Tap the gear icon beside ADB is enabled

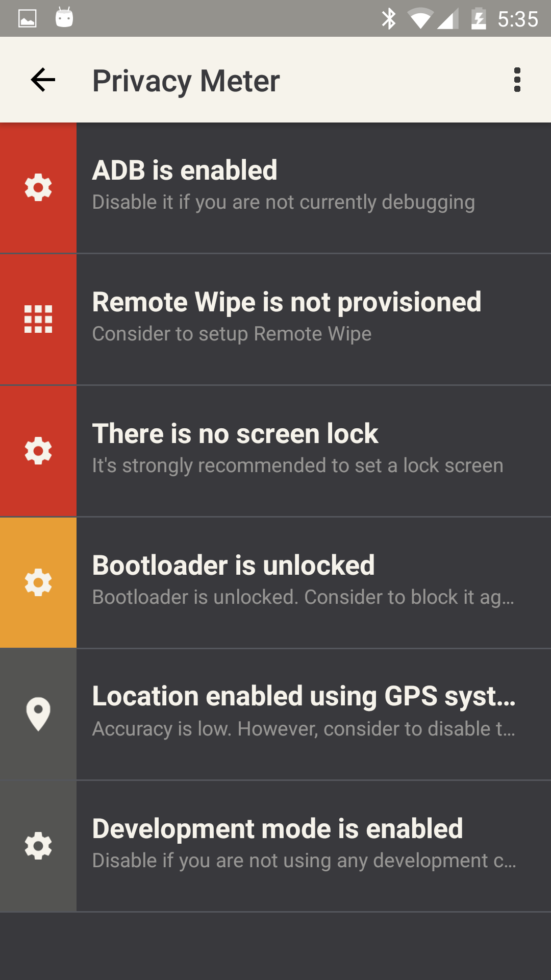point(38,187)
